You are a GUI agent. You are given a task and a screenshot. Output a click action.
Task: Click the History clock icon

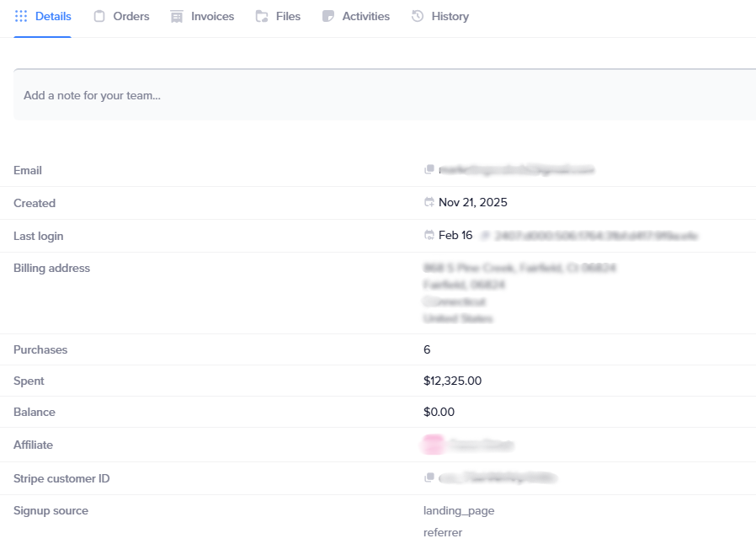pos(418,17)
